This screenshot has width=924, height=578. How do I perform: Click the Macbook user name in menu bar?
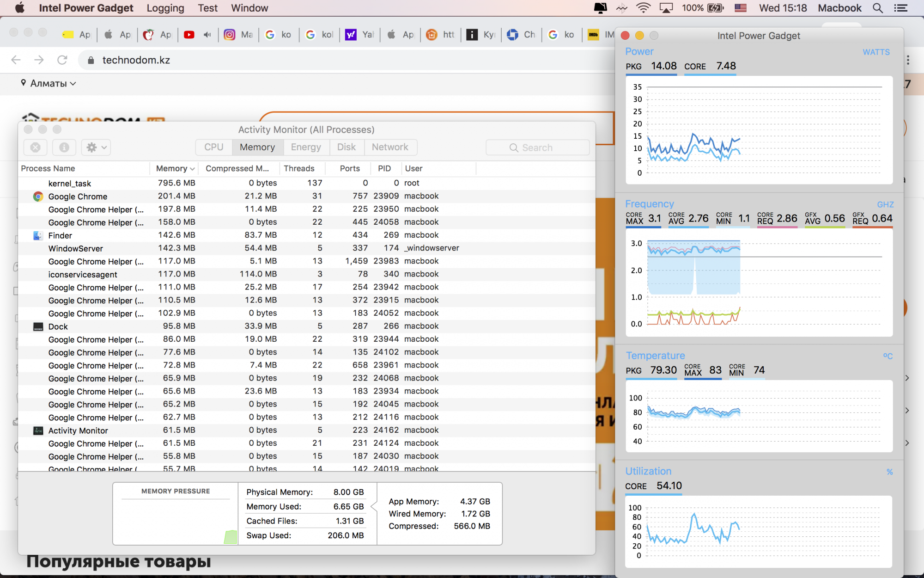tap(839, 8)
